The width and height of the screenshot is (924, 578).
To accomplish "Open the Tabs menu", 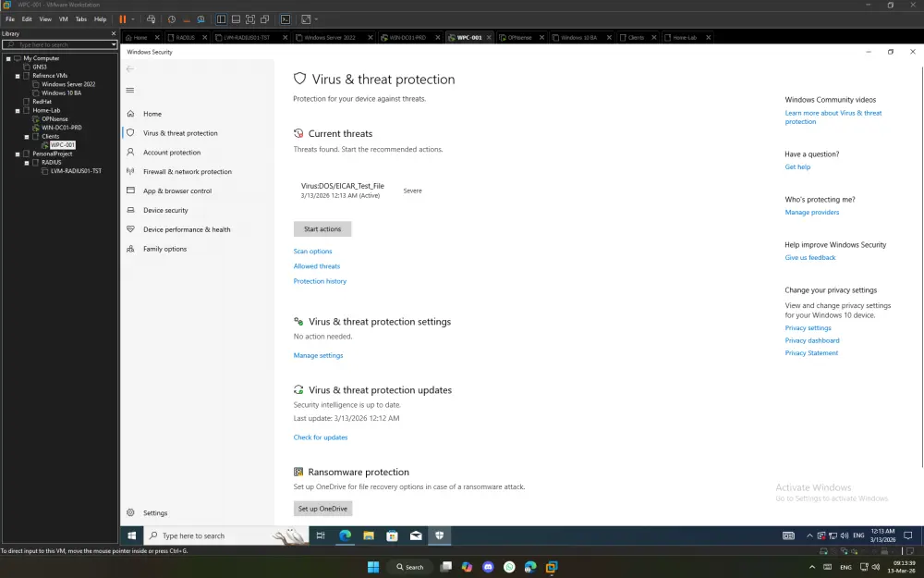I will coord(80,18).
